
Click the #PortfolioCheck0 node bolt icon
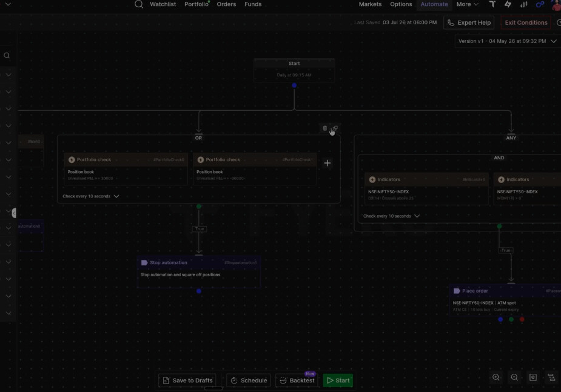tap(72, 160)
